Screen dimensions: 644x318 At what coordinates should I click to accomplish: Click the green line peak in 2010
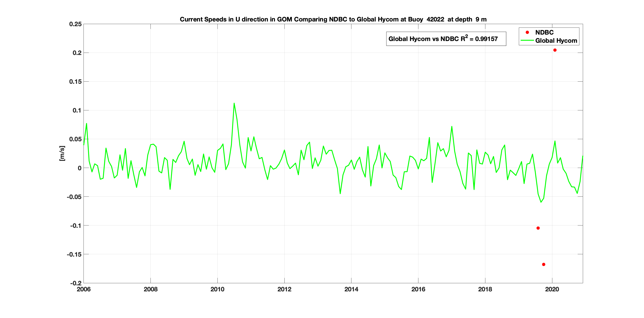point(234,103)
